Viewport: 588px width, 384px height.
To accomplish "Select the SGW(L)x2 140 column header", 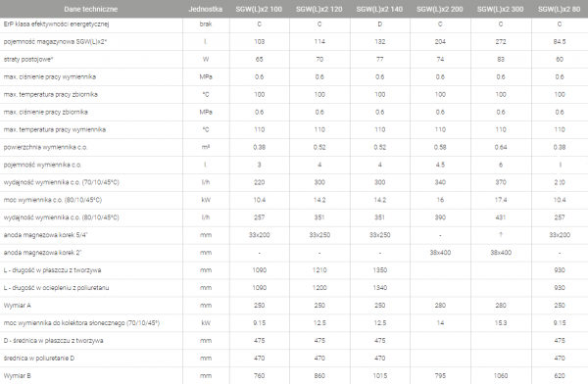I will click(379, 9).
